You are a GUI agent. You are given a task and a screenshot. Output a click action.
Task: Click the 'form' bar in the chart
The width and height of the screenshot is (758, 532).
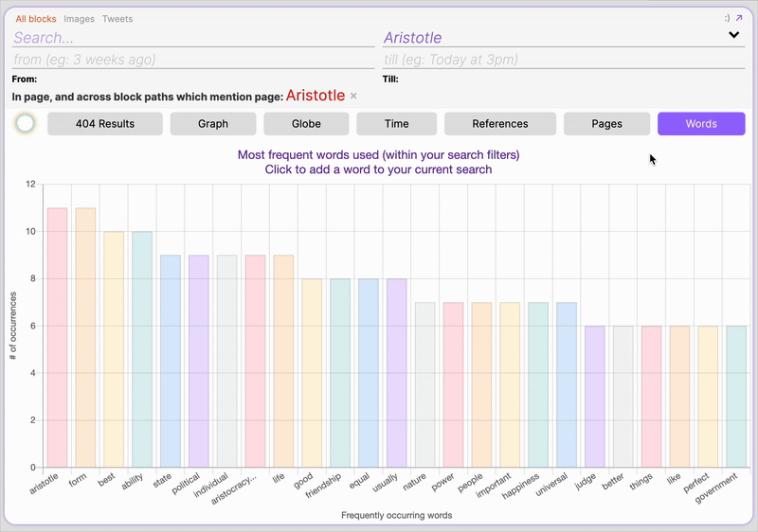[85, 337]
